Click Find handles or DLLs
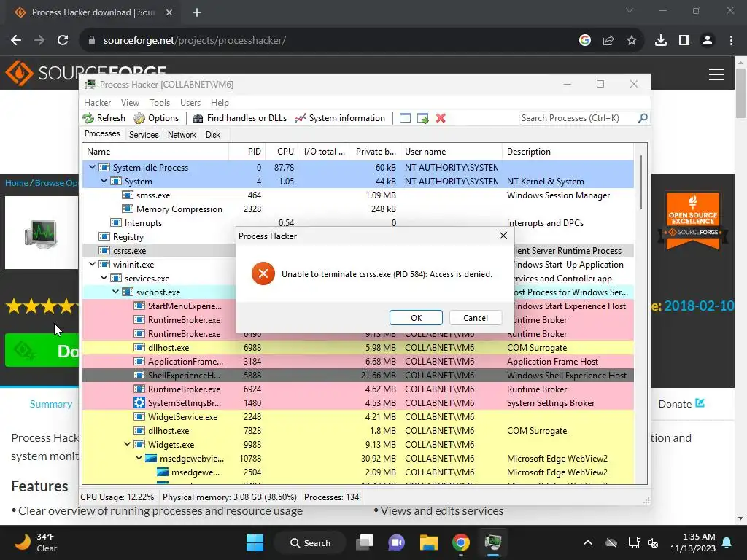The width and height of the screenshot is (747, 560). [239, 118]
